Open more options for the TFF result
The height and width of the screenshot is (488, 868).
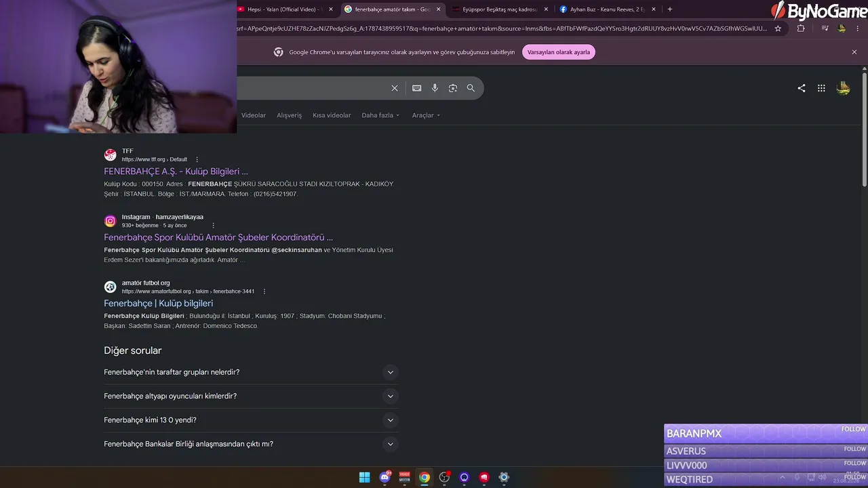pyautogui.click(x=197, y=159)
